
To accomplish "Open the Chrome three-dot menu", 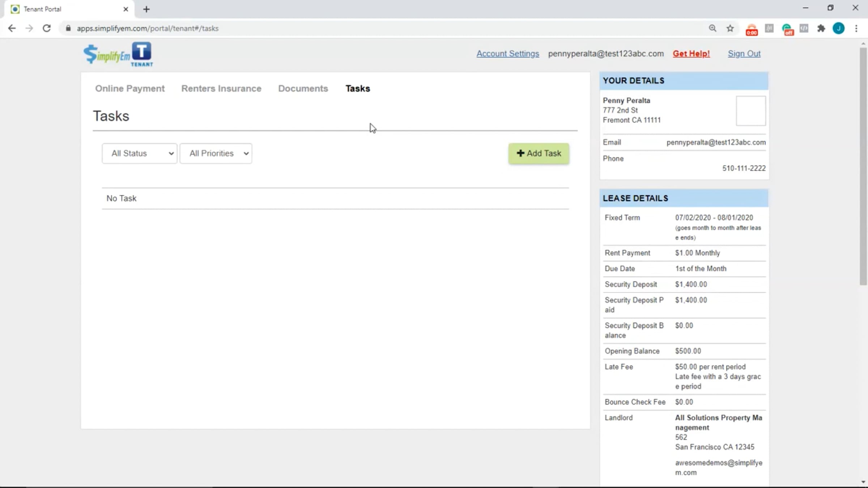I will click(x=856, y=28).
